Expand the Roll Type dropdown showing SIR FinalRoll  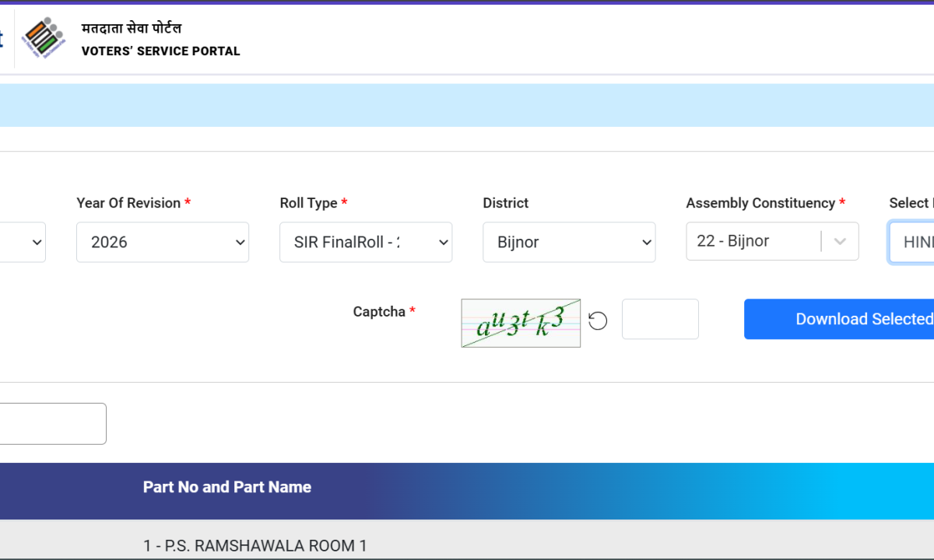pos(366,243)
